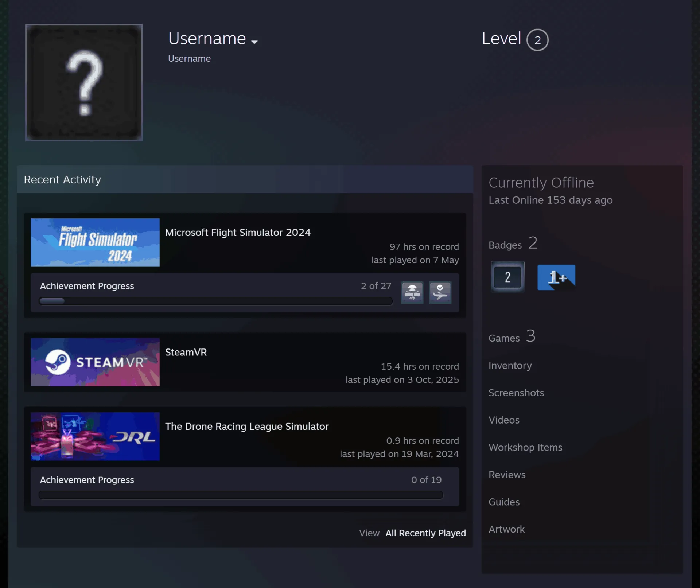This screenshot has height=588, width=700.
Task: Click the Level 2 circle indicator
Action: pos(537,40)
